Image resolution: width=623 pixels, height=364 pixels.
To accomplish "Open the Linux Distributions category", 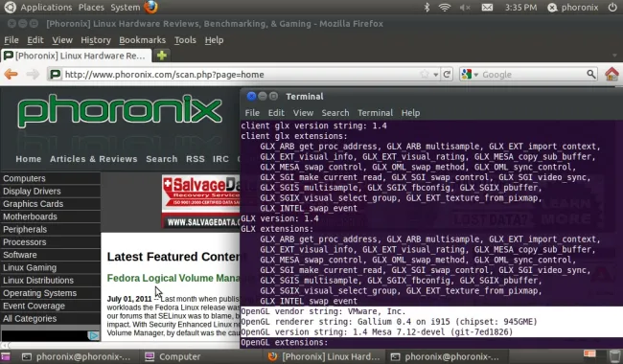I will (x=51, y=281).
